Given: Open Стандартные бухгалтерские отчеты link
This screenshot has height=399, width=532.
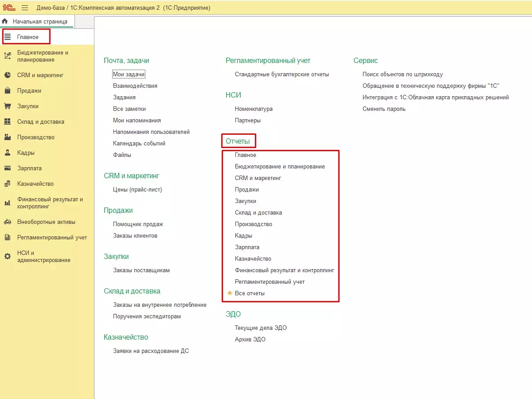Looking at the screenshot, I should (282, 74).
